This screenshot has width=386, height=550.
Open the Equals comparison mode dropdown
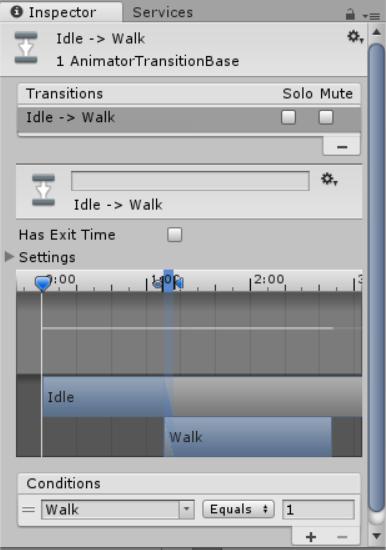click(x=238, y=509)
